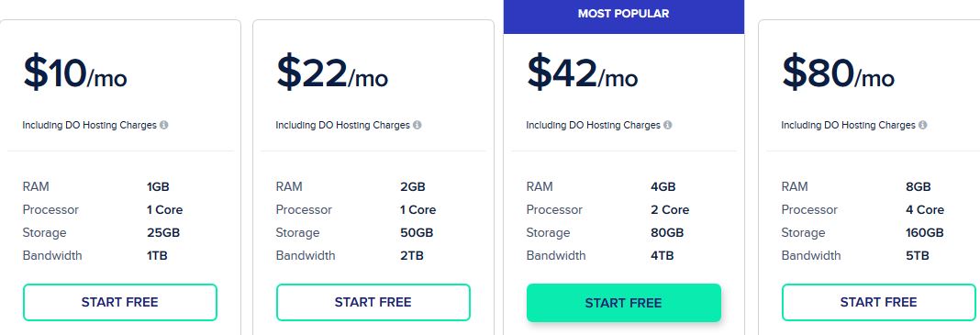Image resolution: width=980 pixels, height=335 pixels.
Task: Click 'Including DO Hosting Charges' in $80 plan
Action: point(848,125)
